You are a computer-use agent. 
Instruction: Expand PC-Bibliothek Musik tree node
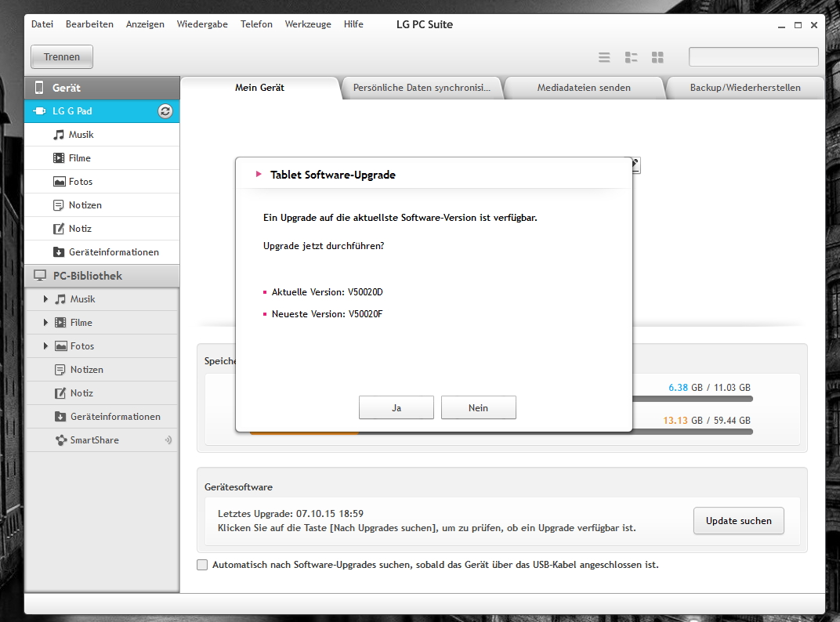tap(45, 299)
